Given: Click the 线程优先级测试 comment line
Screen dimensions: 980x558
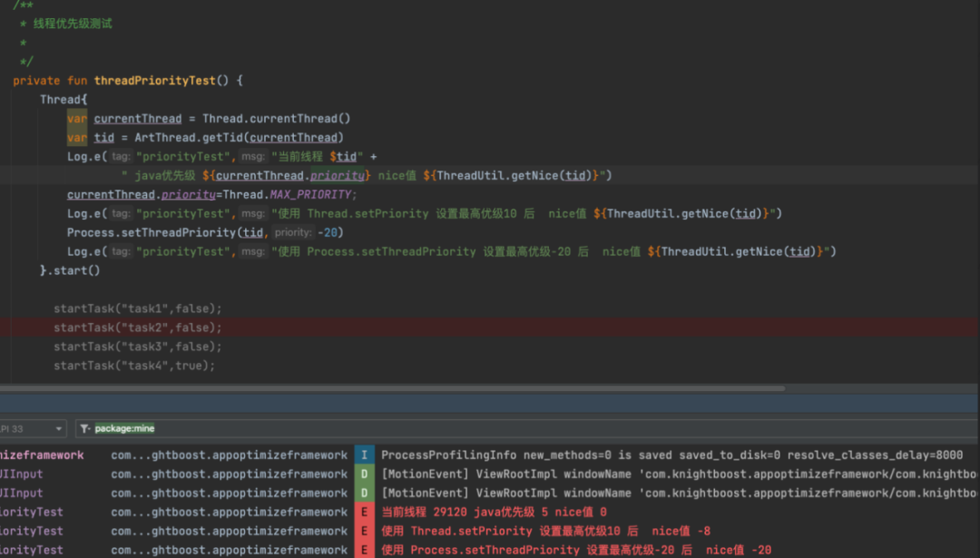Looking at the screenshot, I should tap(73, 24).
